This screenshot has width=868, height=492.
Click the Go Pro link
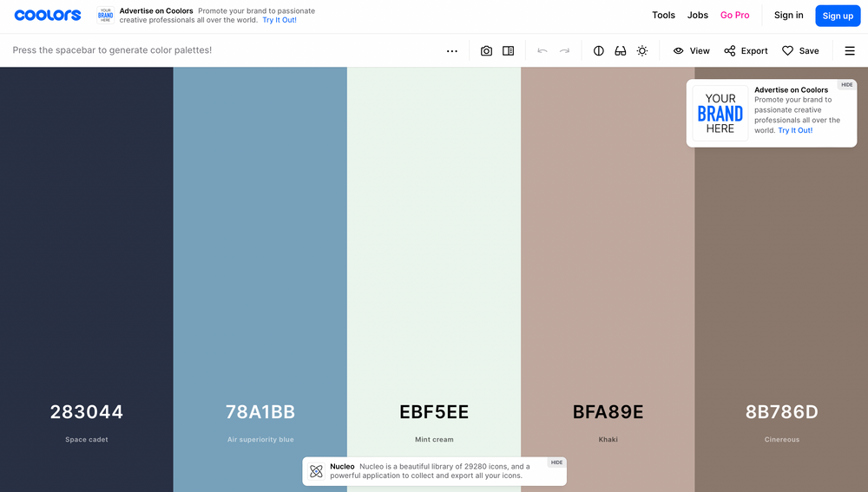pos(735,15)
